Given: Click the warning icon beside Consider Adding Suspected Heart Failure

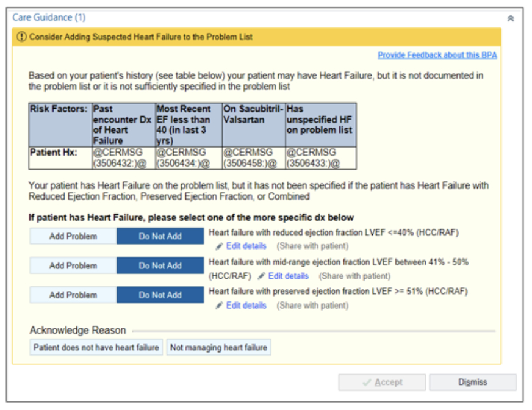Looking at the screenshot, I should pos(23,37).
